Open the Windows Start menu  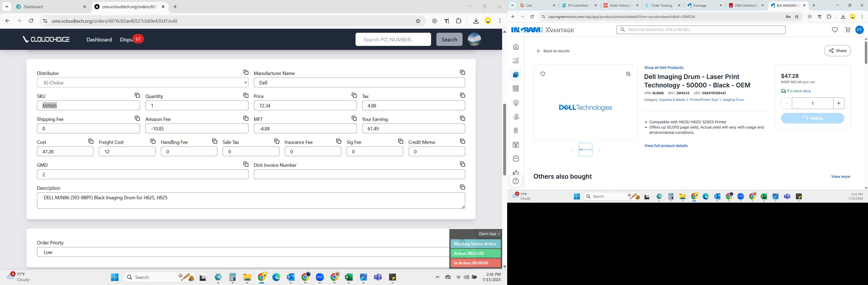coord(115,277)
